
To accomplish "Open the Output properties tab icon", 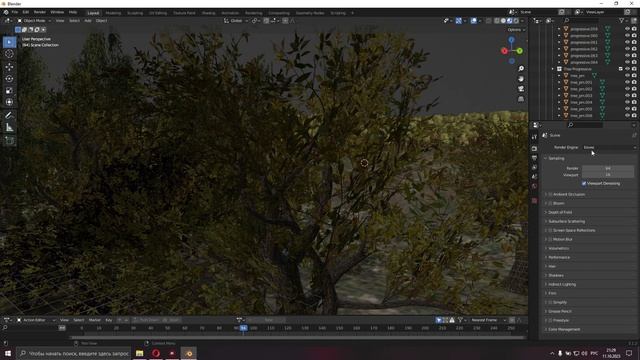I will click(x=534, y=158).
